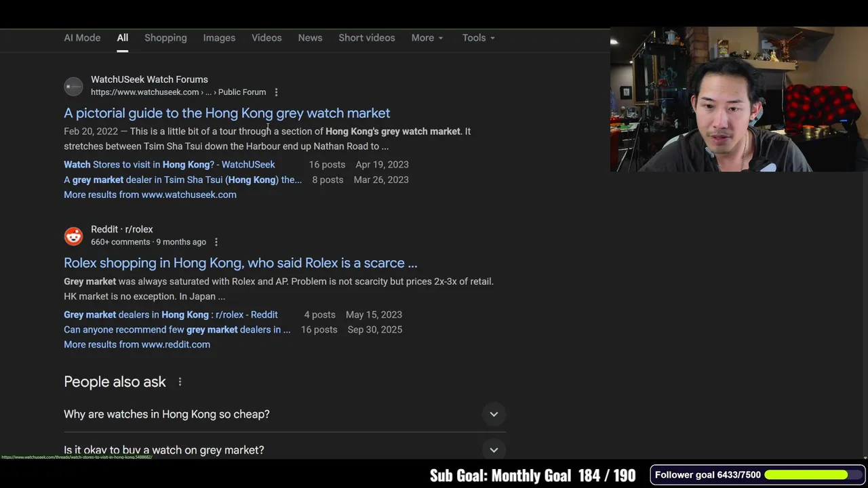Click the 'Sep 30, 2025' date
Image resolution: width=868 pixels, height=488 pixels.
click(x=375, y=329)
